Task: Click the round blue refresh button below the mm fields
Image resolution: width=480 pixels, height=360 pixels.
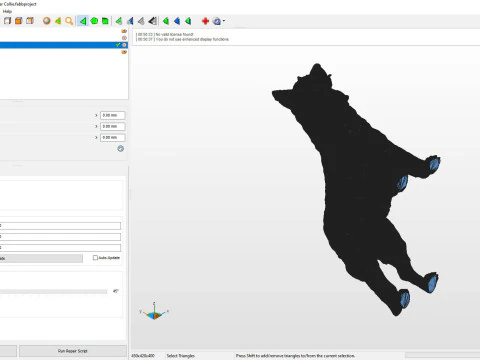Action: point(121,149)
